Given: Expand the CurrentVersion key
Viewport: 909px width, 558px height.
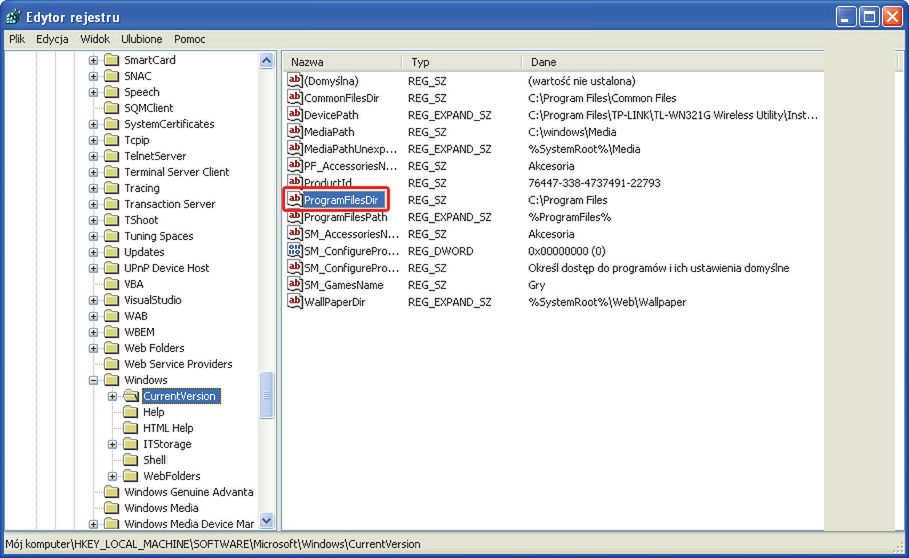Looking at the screenshot, I should tap(112, 396).
